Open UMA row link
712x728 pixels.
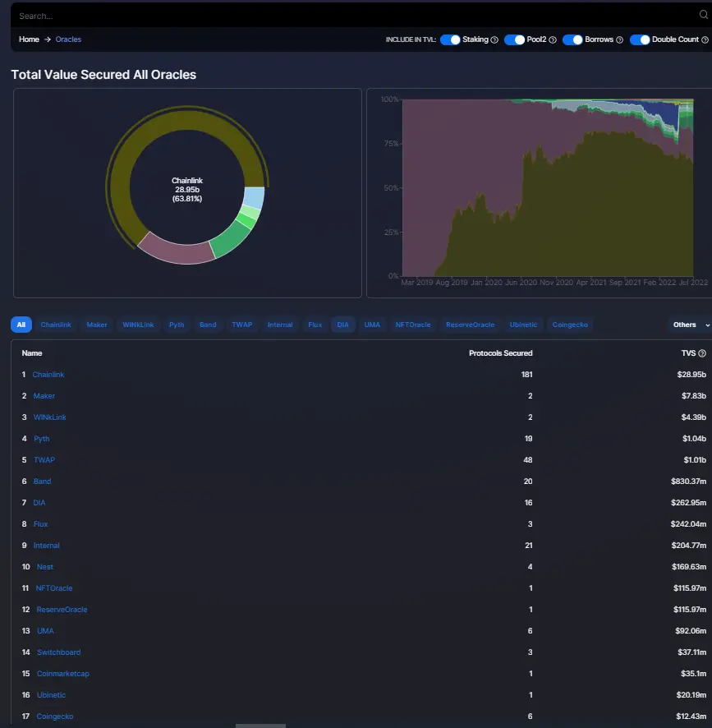[x=45, y=631]
